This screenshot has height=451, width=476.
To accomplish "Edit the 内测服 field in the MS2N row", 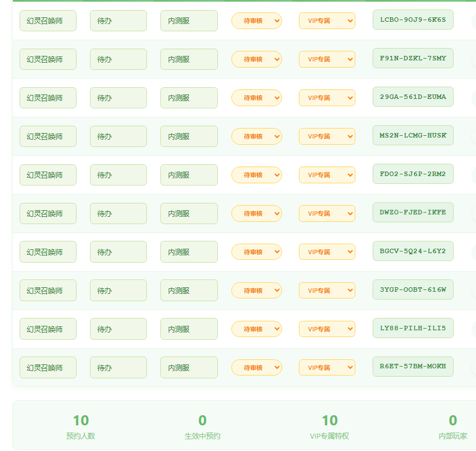I will coord(189,136).
